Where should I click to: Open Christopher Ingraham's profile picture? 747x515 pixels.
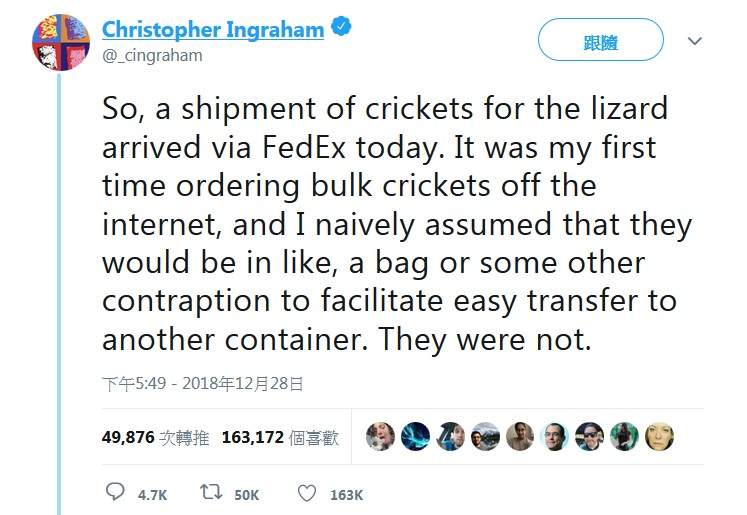61,42
